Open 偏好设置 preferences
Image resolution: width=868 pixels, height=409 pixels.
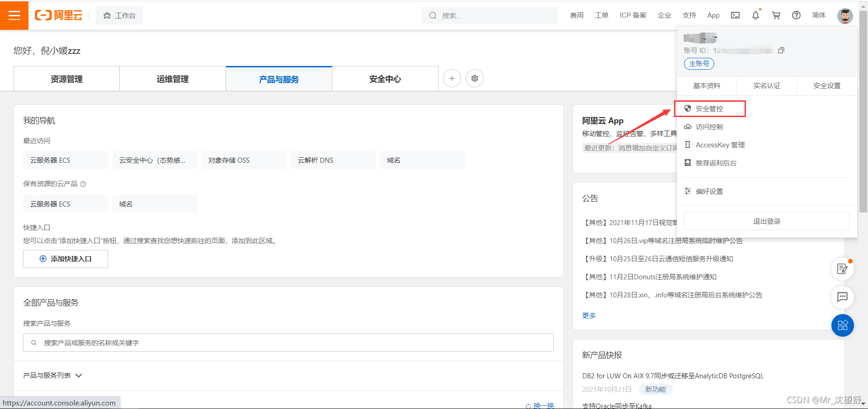[710, 192]
